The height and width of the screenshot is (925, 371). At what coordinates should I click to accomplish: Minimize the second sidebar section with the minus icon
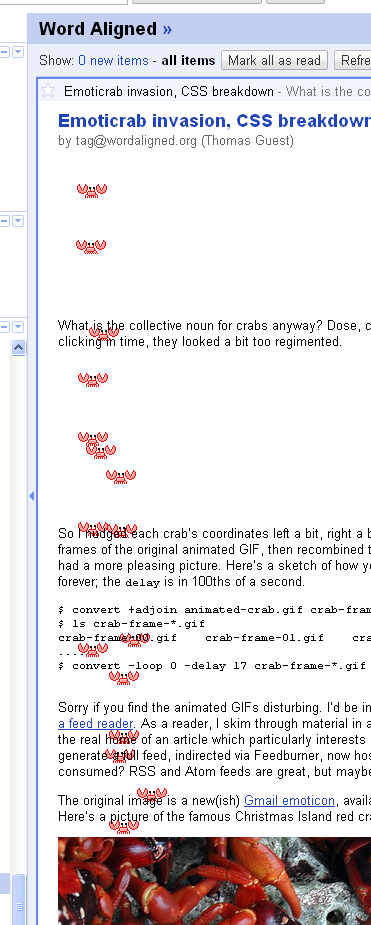coord(5,221)
